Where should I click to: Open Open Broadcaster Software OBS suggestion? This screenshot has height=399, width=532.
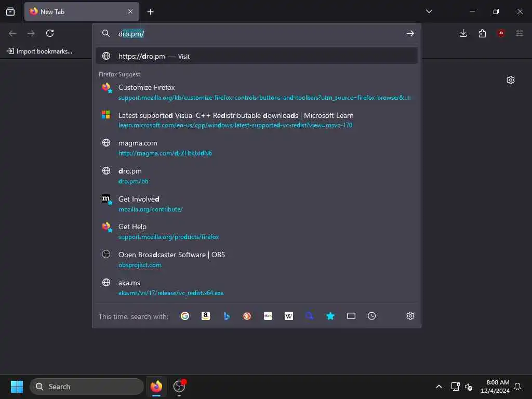point(257,259)
